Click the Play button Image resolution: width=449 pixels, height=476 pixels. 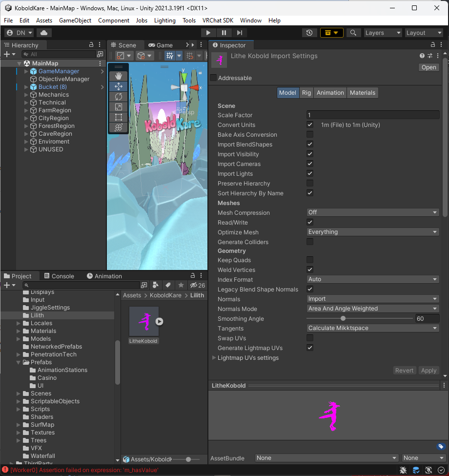coord(208,33)
